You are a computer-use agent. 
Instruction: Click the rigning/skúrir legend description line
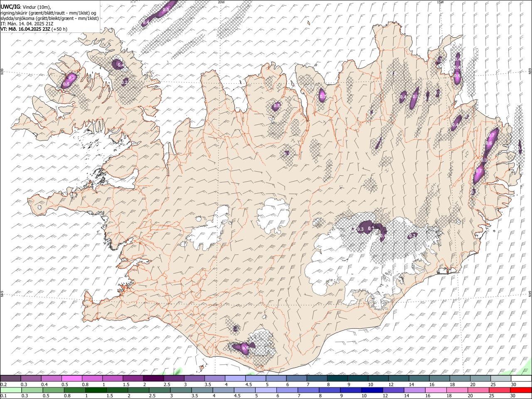(x=49, y=13)
